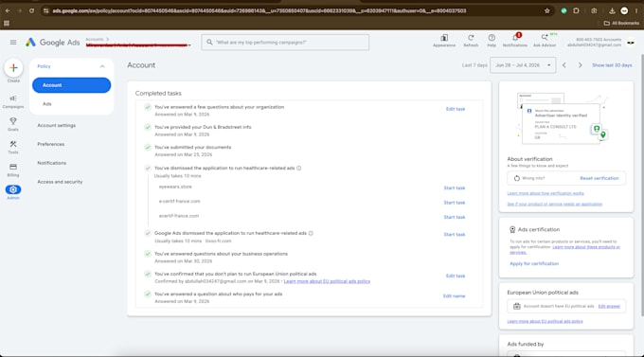Select the Account tab under Policy

(71, 85)
